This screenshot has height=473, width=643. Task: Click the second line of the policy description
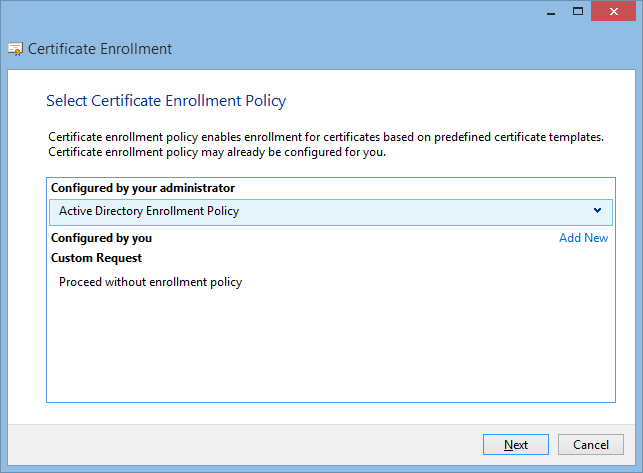click(x=216, y=152)
